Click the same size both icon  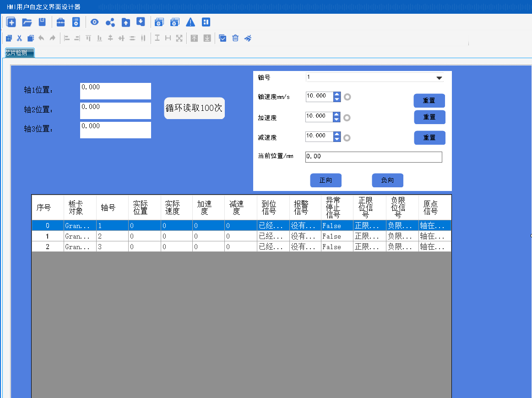click(x=179, y=38)
